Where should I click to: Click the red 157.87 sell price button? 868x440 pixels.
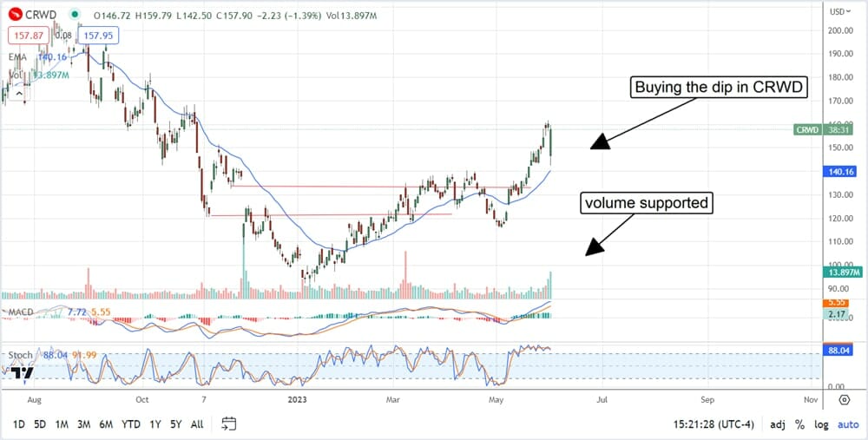tap(27, 36)
